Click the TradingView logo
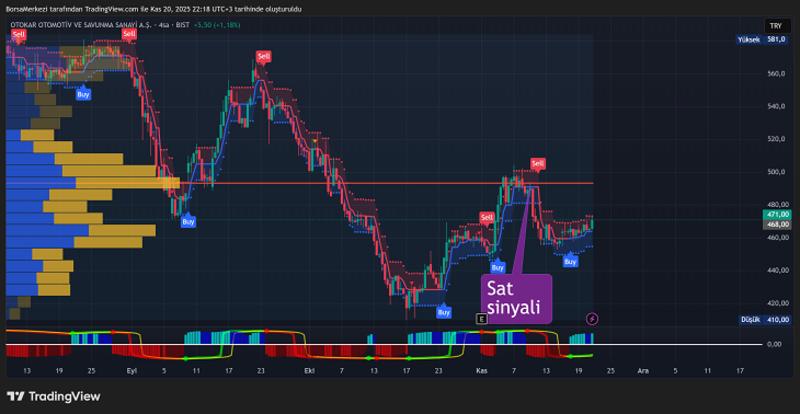Screen dimensions: 800x414 (54, 396)
